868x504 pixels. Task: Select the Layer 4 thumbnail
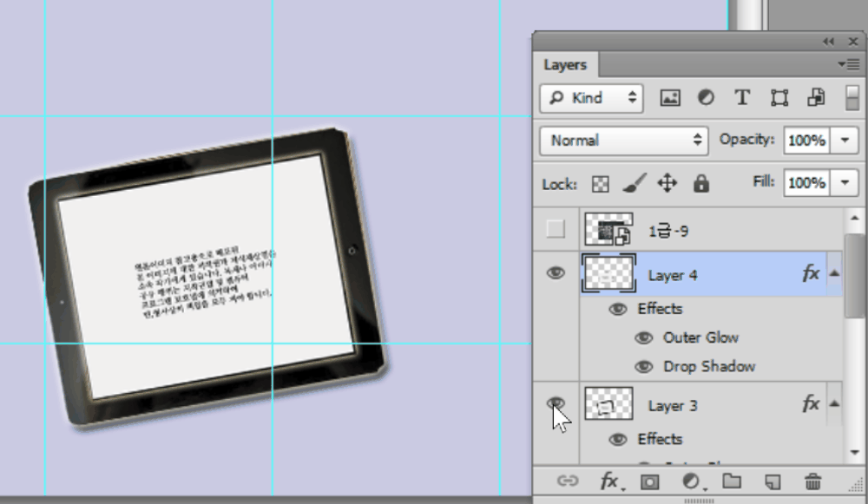coord(609,273)
